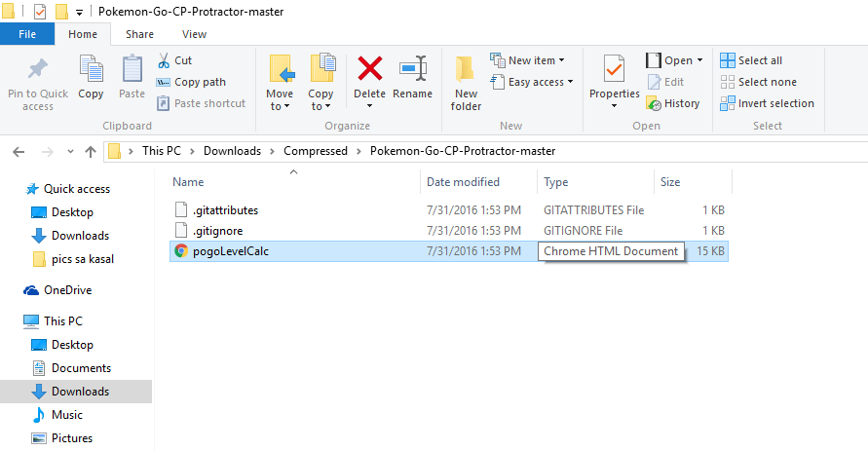Screen dimensions: 868x451
Task: Sort by the Name column header
Action: click(188, 182)
